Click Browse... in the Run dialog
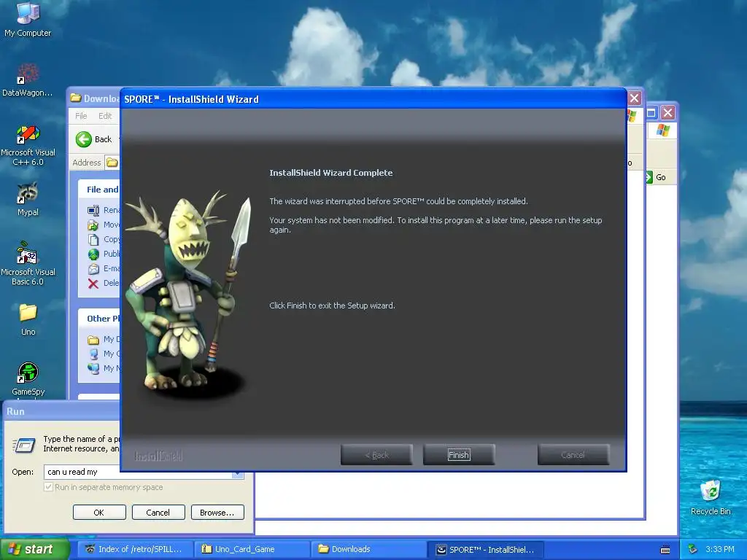The image size is (747, 560). [x=217, y=513]
